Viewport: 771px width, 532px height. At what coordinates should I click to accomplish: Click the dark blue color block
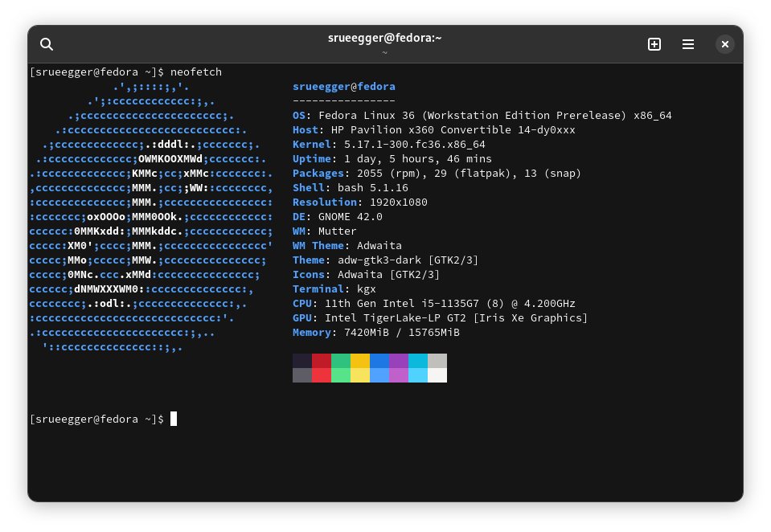point(379,361)
